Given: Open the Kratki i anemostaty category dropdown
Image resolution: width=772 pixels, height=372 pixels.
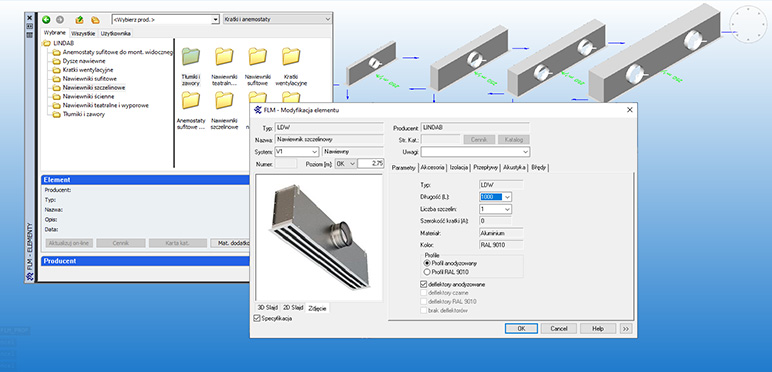Looking at the screenshot, I should (x=277, y=20).
